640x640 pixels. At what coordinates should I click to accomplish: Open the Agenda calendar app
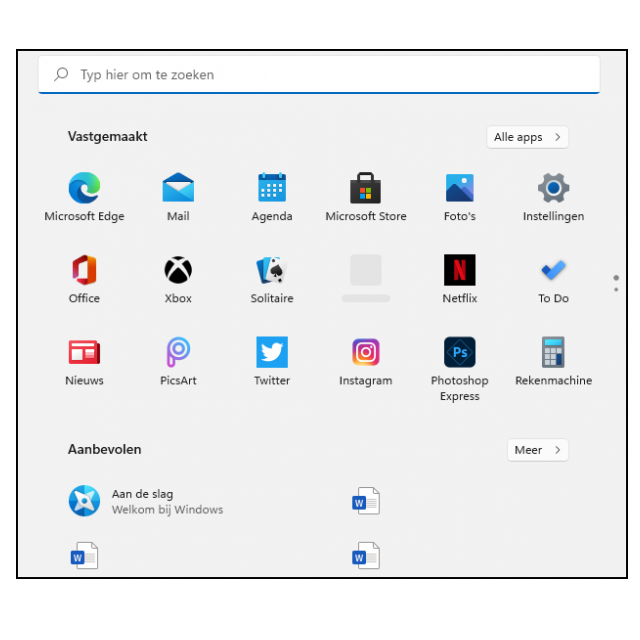coord(272,197)
